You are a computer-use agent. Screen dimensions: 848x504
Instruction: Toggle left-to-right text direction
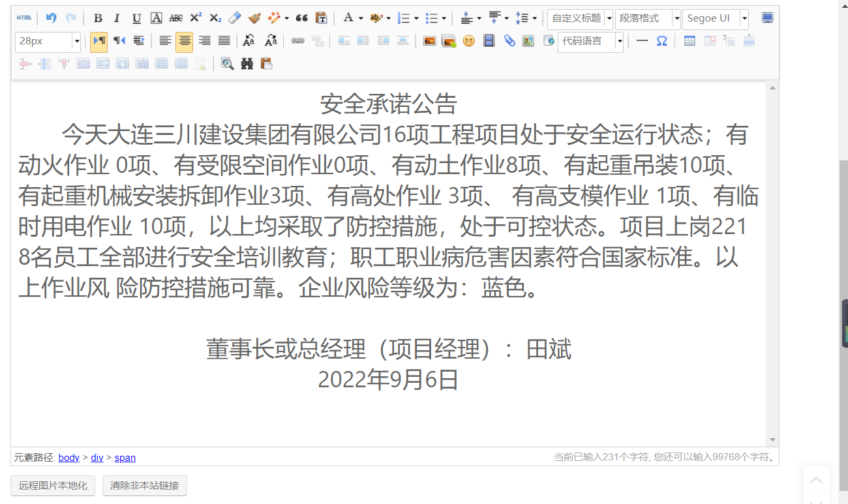pos(99,41)
